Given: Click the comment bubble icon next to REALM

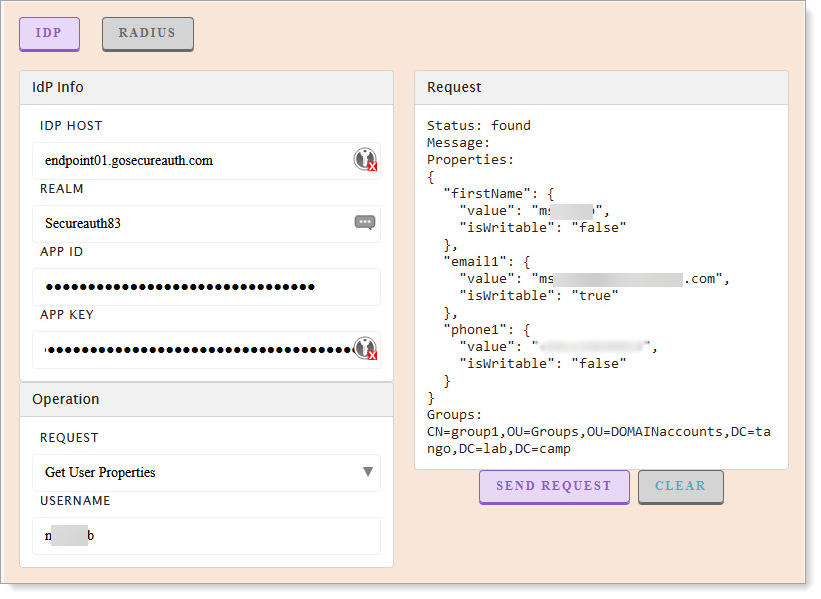Looking at the screenshot, I should (x=364, y=223).
